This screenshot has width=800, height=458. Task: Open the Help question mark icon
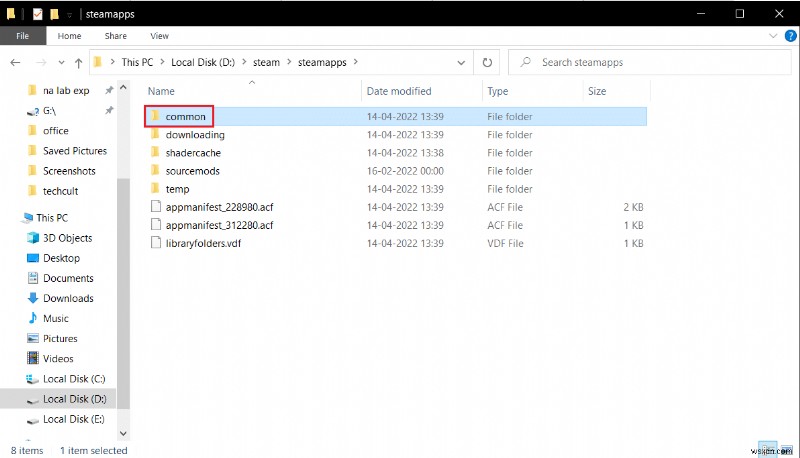coord(787,36)
